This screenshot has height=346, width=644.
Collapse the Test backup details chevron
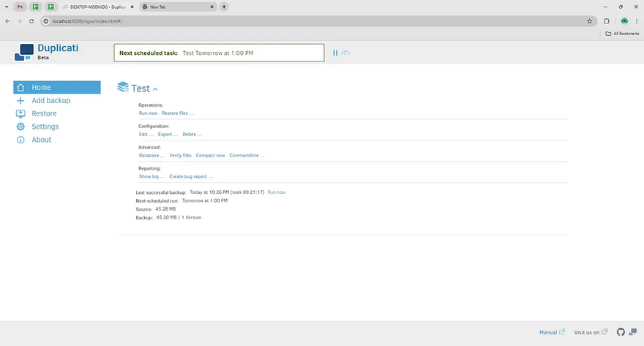[x=155, y=89]
